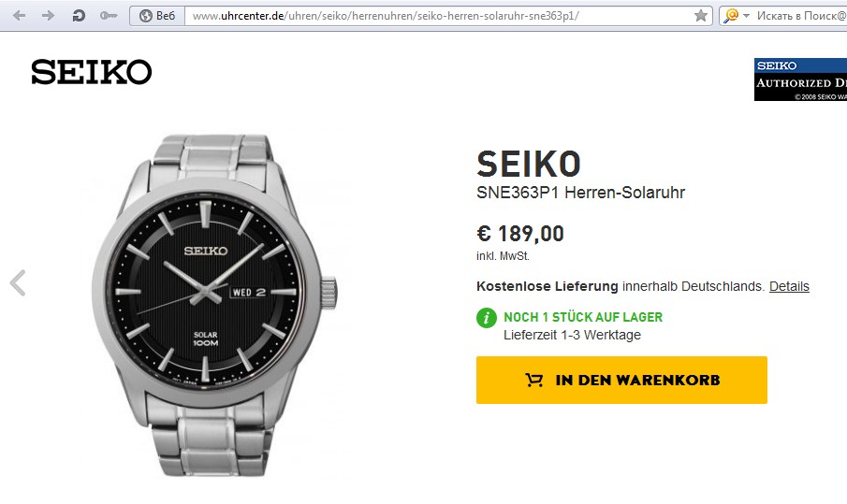The image size is (847, 504).
Task: Click the Seiko logo in the page header
Action: [91, 72]
